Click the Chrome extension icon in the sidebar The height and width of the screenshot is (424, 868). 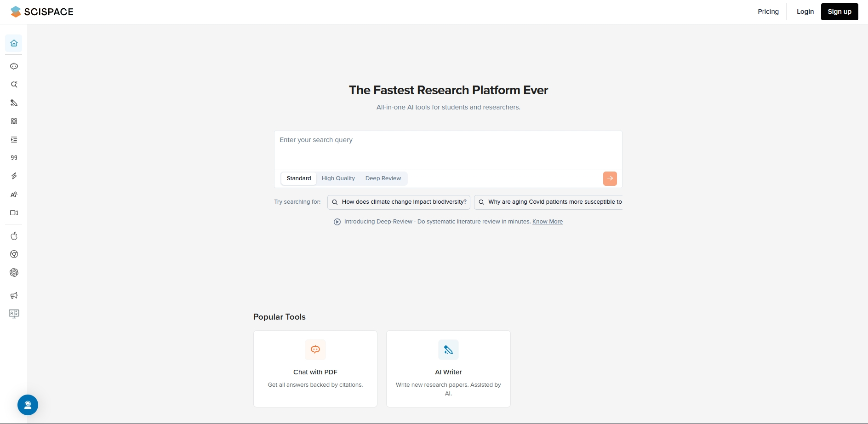[x=14, y=254]
